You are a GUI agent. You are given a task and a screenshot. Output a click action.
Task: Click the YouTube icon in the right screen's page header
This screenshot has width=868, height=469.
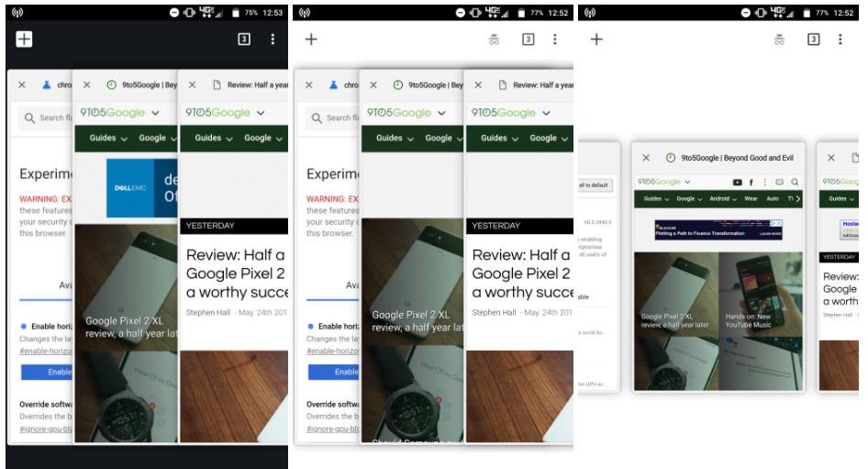coord(737,183)
